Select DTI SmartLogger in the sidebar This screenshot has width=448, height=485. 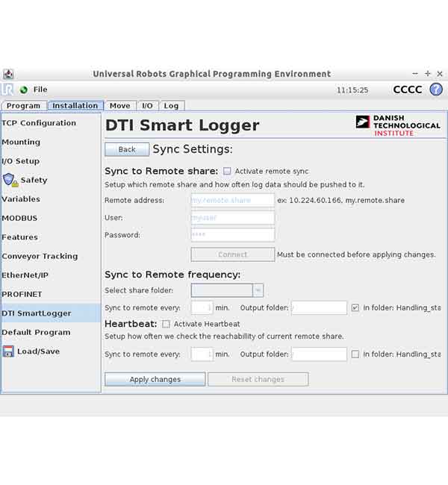coord(51,313)
